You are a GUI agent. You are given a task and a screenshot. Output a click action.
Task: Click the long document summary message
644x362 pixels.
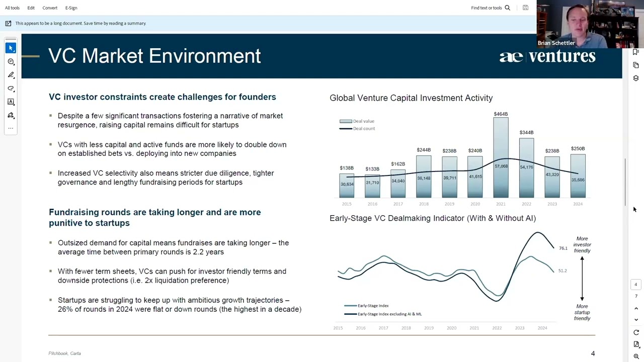tap(80, 23)
